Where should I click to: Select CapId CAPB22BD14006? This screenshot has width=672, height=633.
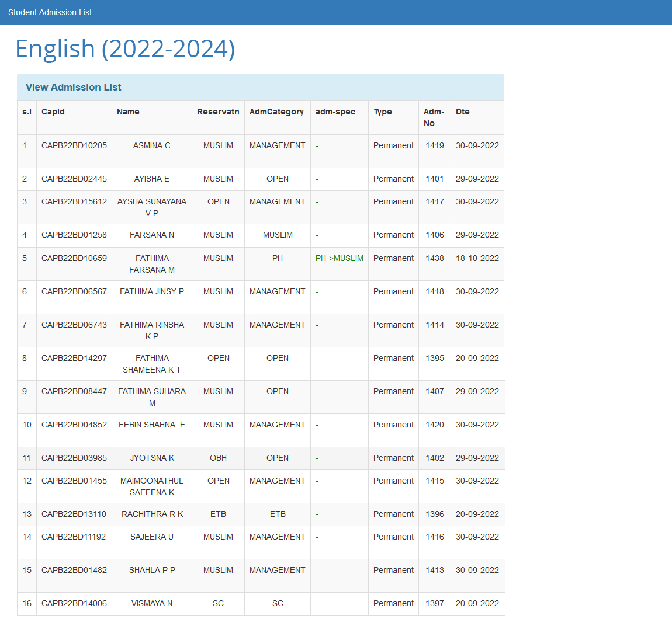(x=74, y=603)
